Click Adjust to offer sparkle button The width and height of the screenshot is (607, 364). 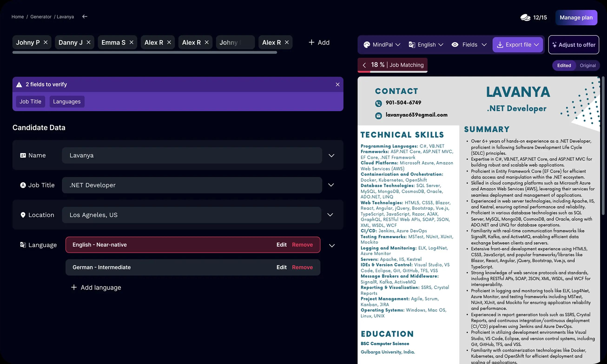pos(573,45)
